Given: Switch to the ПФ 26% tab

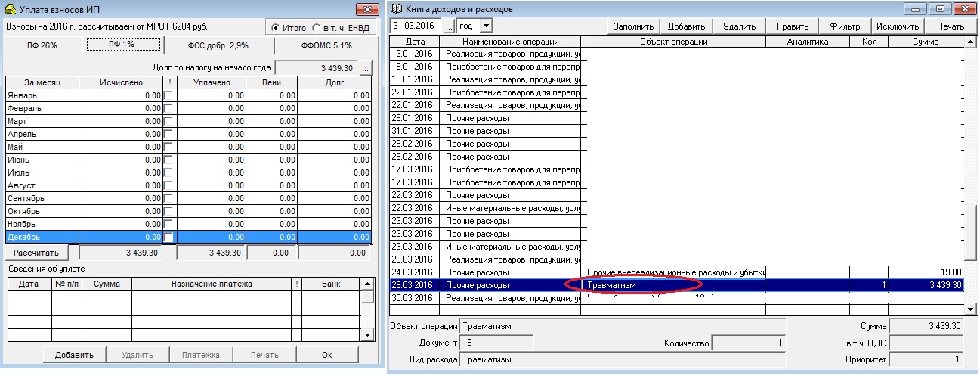Looking at the screenshot, I should click(42, 45).
